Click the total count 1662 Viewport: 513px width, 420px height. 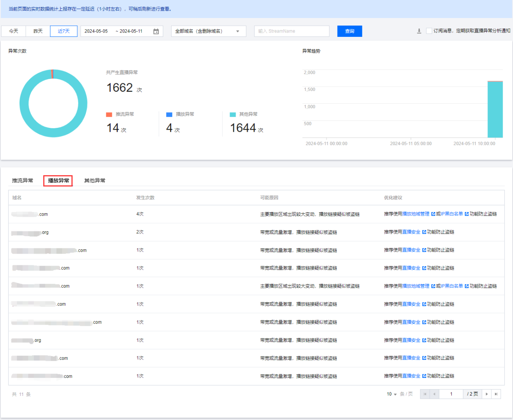click(x=119, y=87)
